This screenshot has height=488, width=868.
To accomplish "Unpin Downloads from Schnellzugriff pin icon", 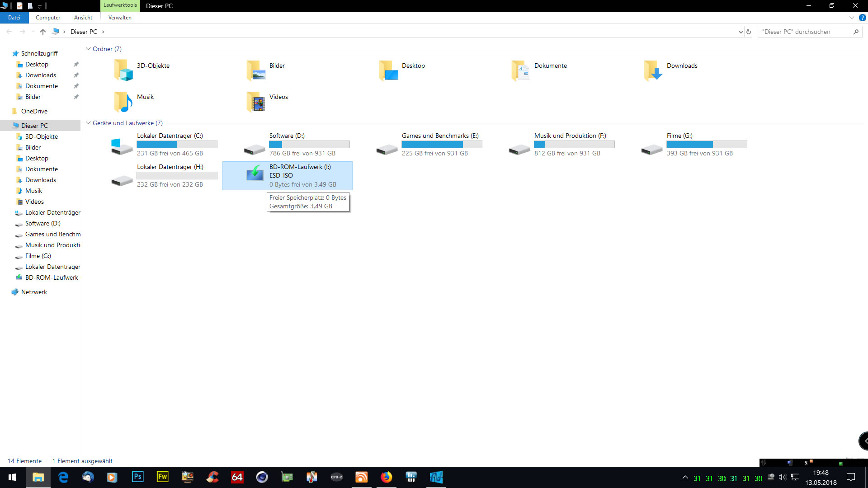I will (x=76, y=75).
